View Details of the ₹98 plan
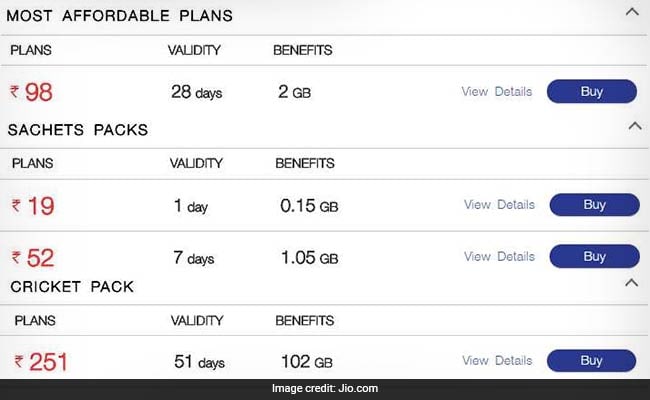Viewport: 650px width, 400px height. tap(497, 92)
